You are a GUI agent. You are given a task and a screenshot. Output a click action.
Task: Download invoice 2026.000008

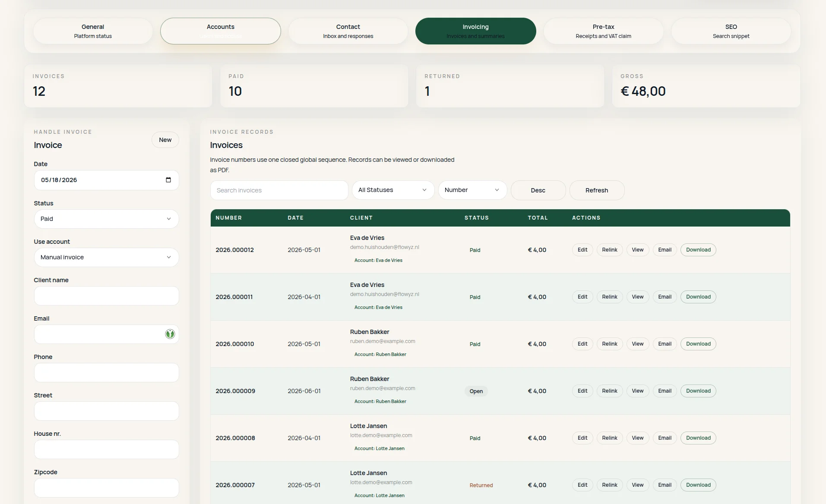(698, 438)
